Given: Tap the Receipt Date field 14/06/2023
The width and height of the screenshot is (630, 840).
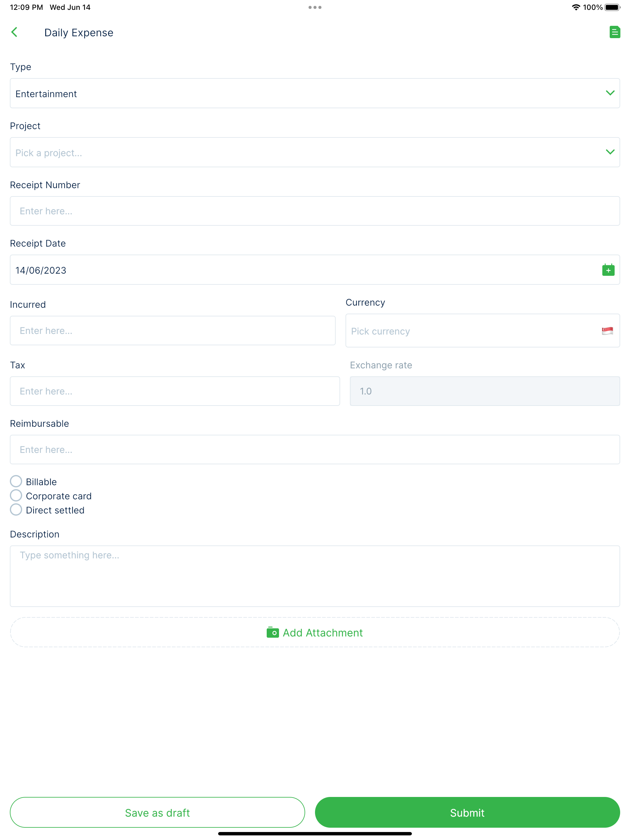Looking at the screenshot, I should (x=315, y=270).
